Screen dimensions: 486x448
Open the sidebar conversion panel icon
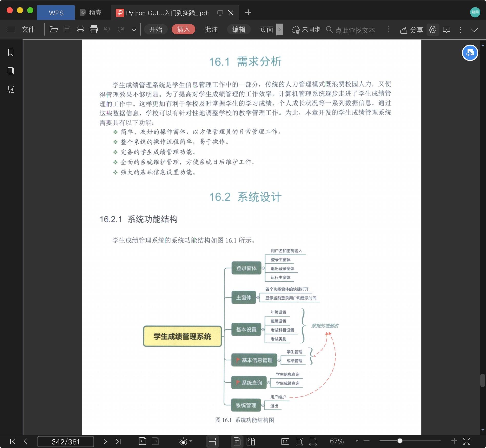[11, 89]
